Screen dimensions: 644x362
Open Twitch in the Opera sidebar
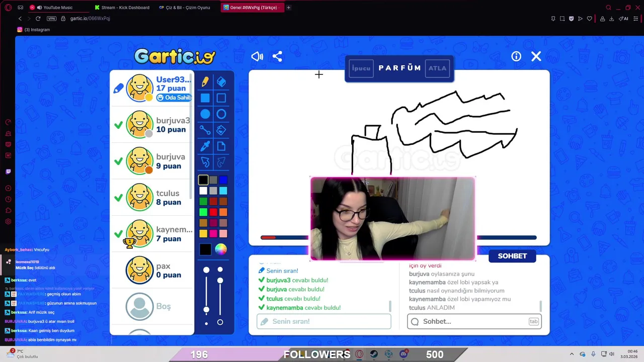click(x=8, y=171)
